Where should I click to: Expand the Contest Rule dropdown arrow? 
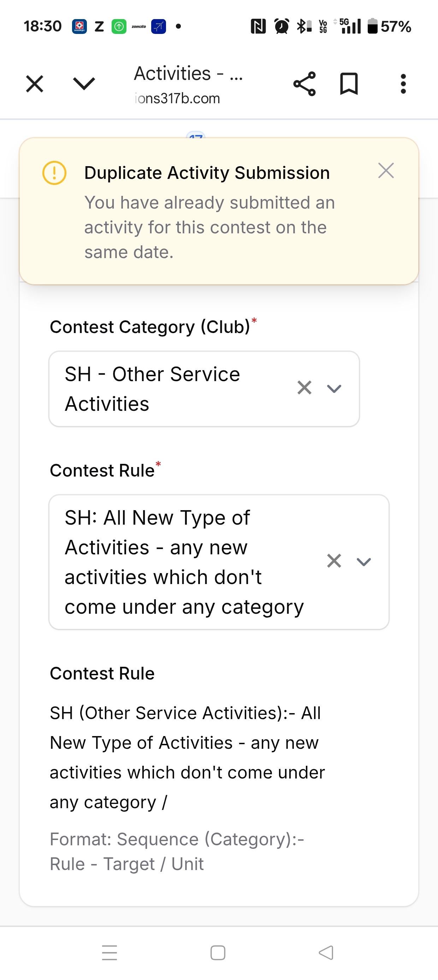click(x=364, y=561)
